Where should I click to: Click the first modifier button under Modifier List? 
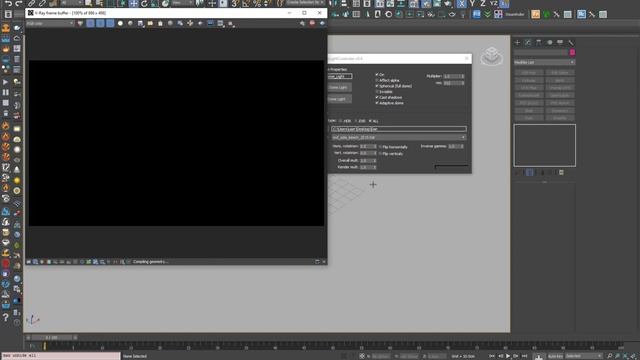tap(529, 73)
